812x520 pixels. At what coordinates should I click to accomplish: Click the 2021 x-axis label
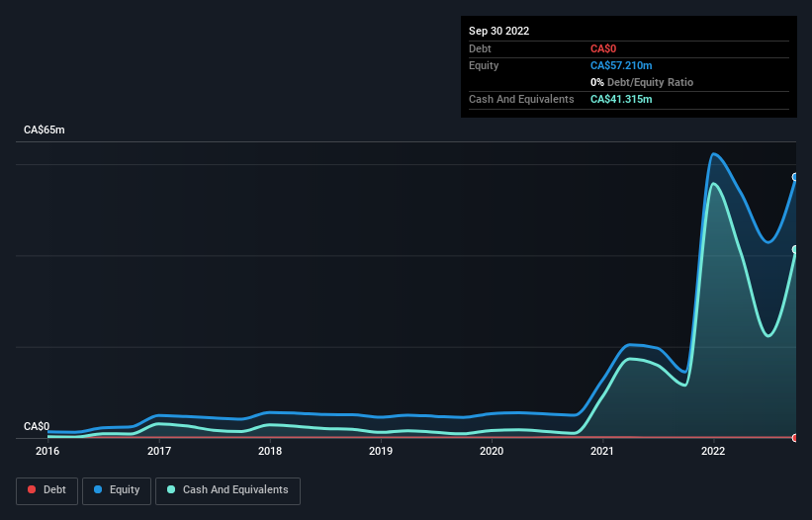tap(602, 451)
